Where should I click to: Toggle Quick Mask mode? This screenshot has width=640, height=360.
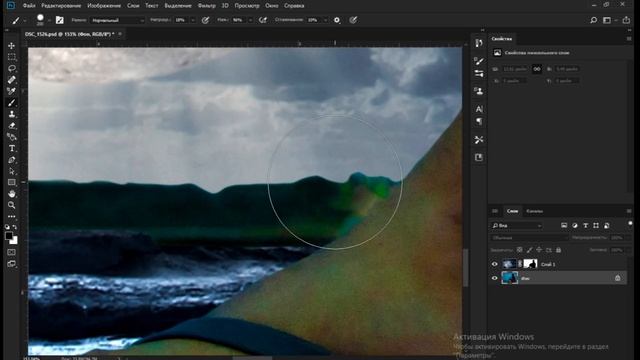click(11, 253)
